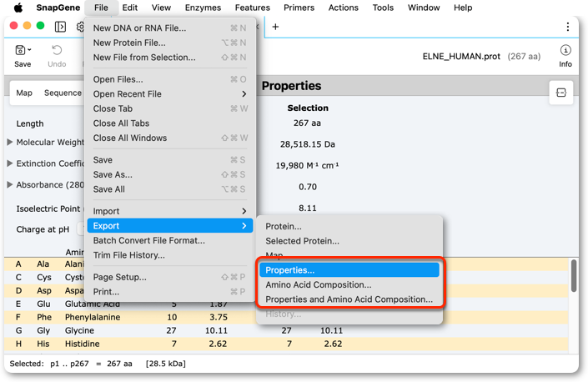The width and height of the screenshot is (588, 382).
Task: Export Amino Acid Composition
Action: [349, 284]
